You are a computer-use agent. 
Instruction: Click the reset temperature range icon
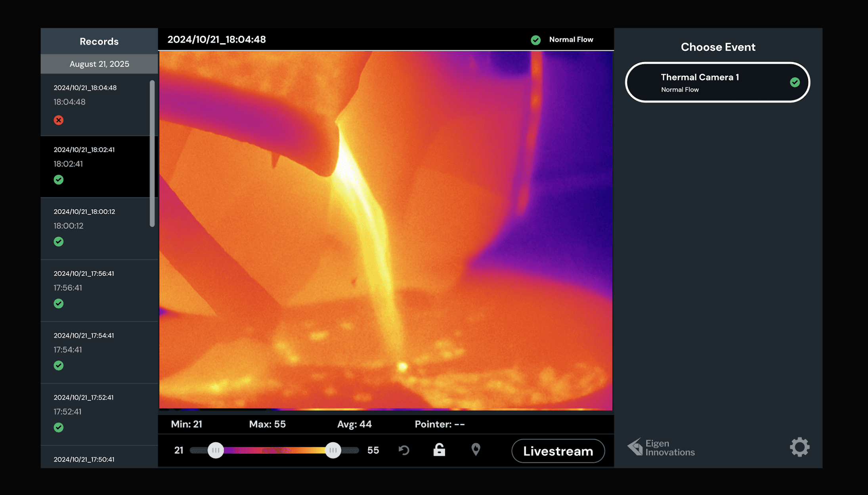click(x=404, y=450)
